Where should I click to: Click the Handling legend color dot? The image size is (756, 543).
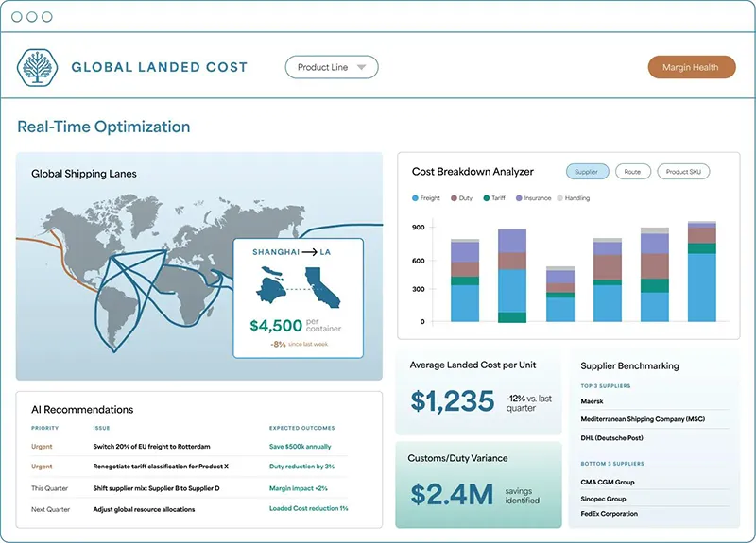pos(559,198)
